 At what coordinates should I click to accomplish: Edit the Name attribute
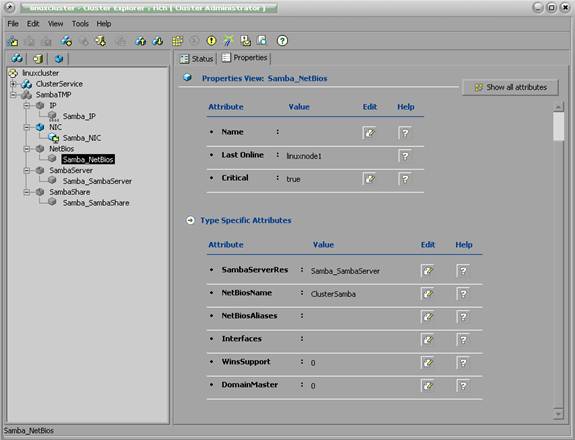click(370, 133)
